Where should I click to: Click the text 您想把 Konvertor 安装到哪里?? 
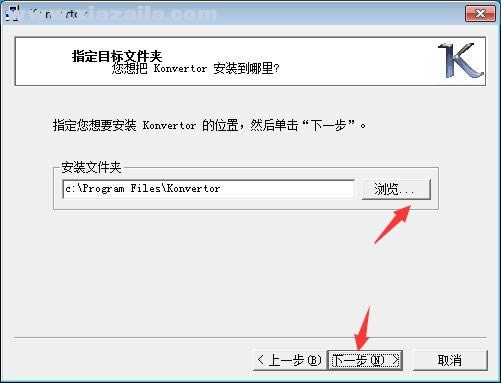click(x=195, y=69)
